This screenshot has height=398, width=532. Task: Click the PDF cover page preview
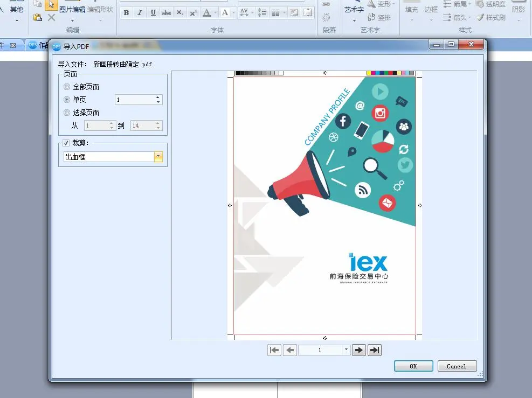(x=324, y=205)
